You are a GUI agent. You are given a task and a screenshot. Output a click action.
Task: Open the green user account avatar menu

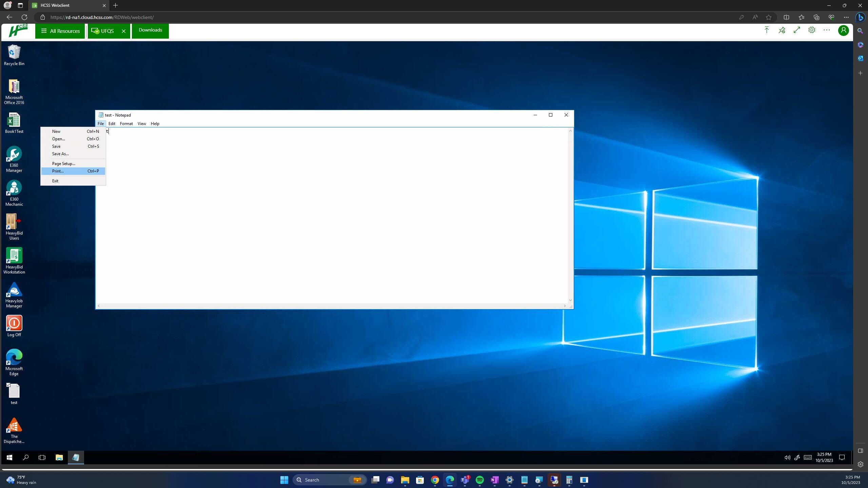pyautogui.click(x=843, y=30)
